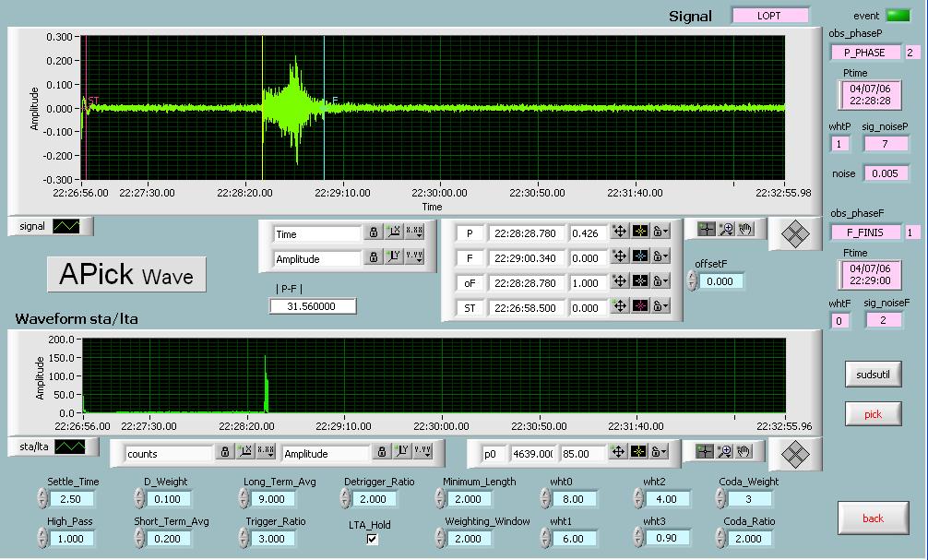
Task: Open the lock dropdown for F cursor
Action: click(660, 256)
